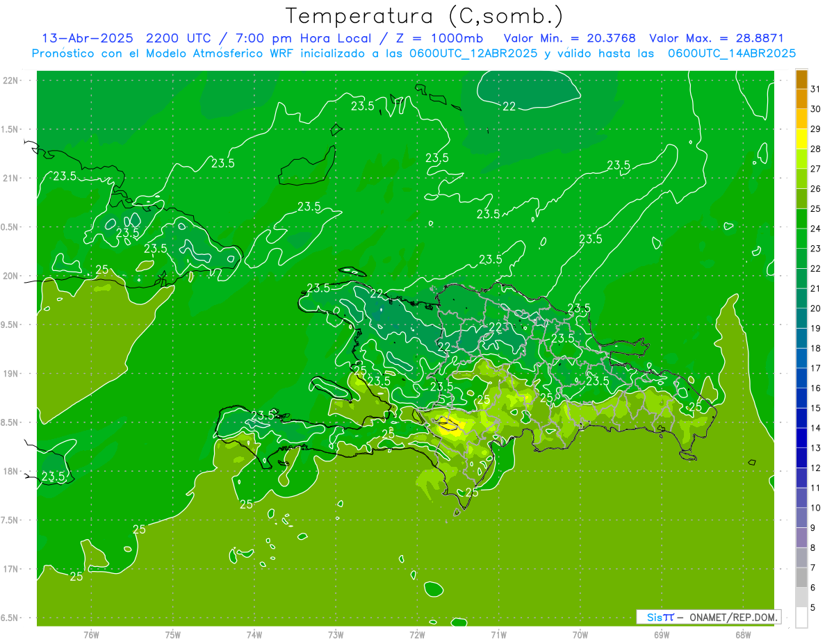Click the orange colorbar swatch between 29 and 30
The height and width of the screenshot is (644, 834).
pyautogui.click(x=801, y=119)
